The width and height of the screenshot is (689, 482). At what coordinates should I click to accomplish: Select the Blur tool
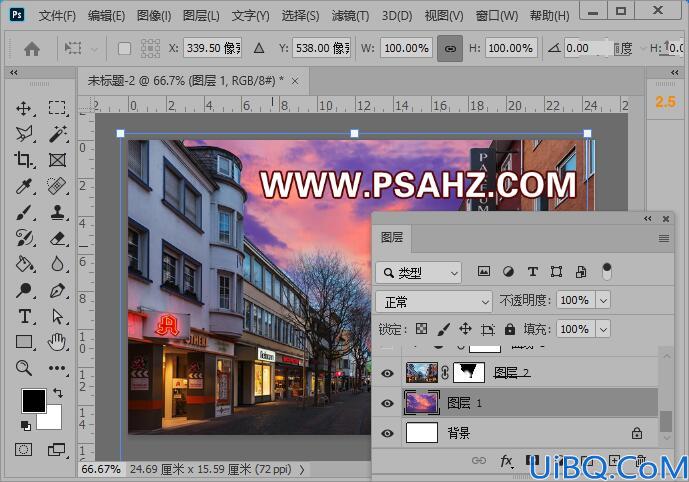point(58,264)
